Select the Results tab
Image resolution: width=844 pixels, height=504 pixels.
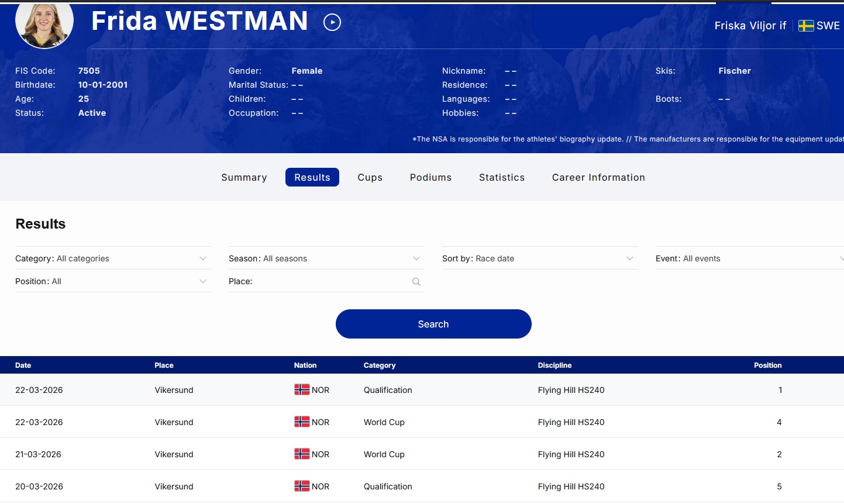[x=312, y=177]
